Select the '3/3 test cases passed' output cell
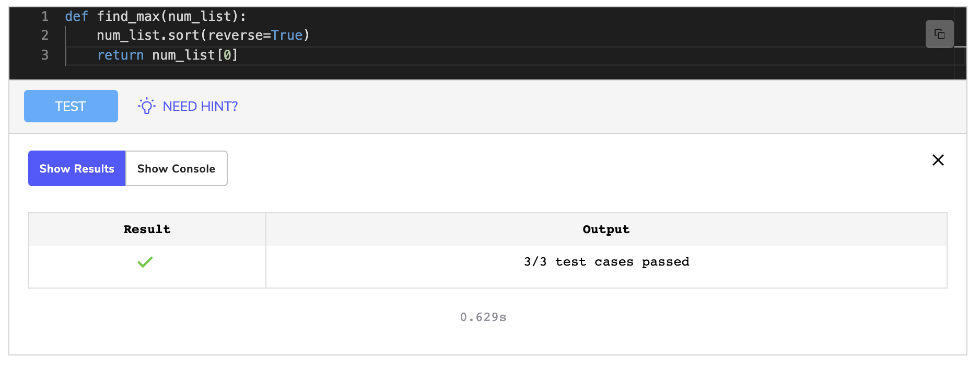980x367 pixels. [606, 267]
